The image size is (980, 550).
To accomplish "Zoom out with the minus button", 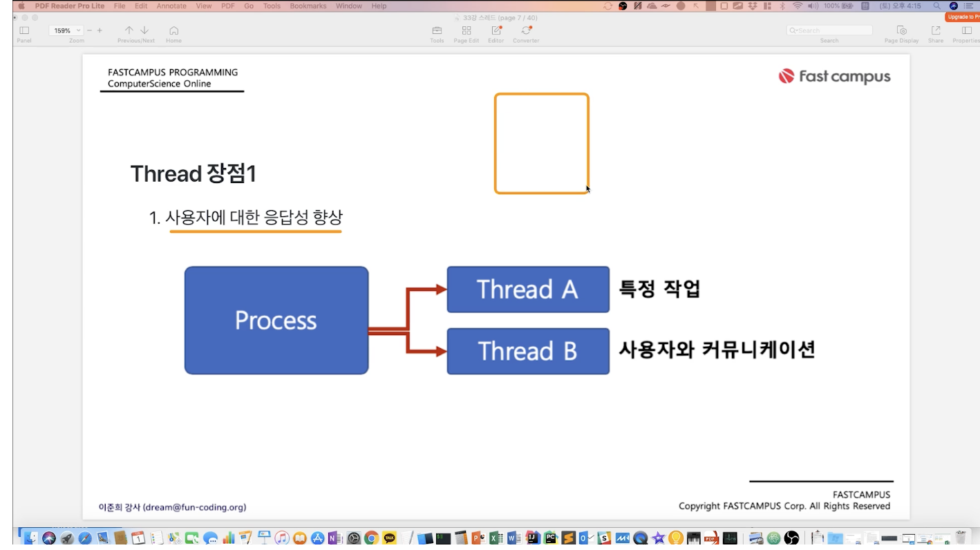I will 89,30.
